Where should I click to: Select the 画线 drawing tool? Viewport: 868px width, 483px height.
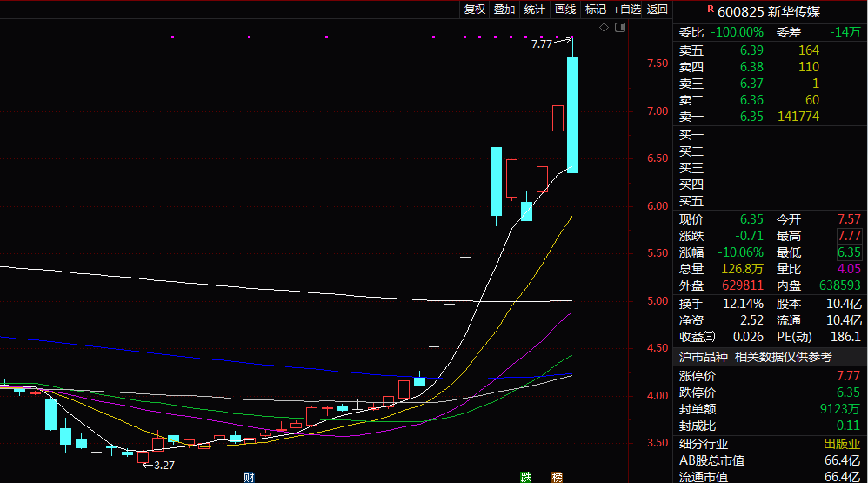(x=565, y=10)
